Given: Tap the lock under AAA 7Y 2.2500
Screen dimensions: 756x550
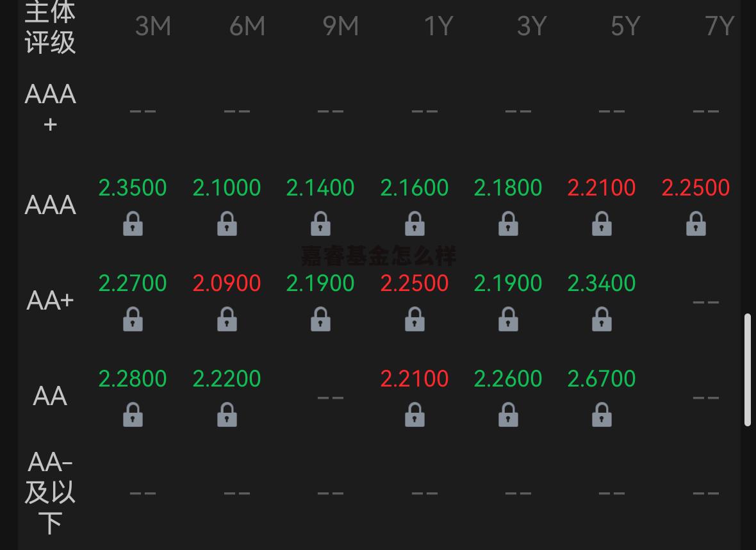Looking at the screenshot, I should point(696,224).
